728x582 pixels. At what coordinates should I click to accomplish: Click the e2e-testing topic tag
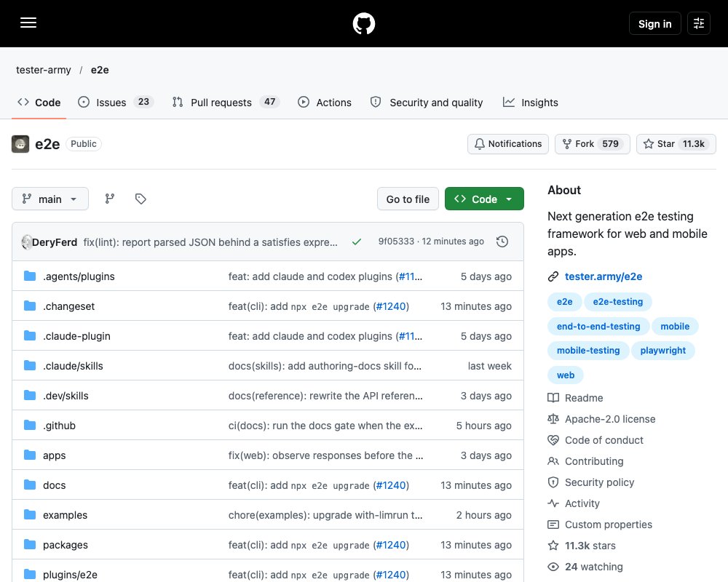click(617, 302)
